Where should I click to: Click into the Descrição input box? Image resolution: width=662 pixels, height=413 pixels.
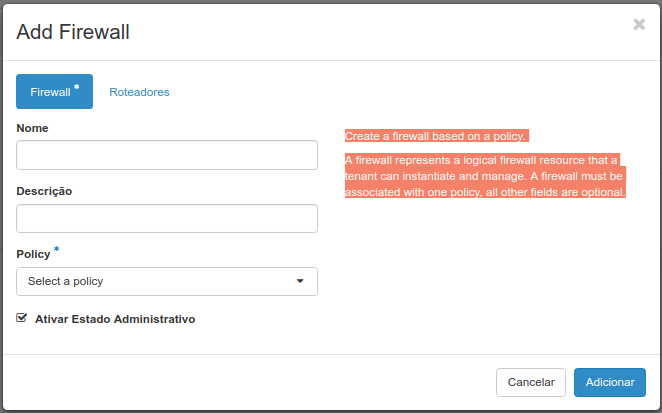pos(167,218)
